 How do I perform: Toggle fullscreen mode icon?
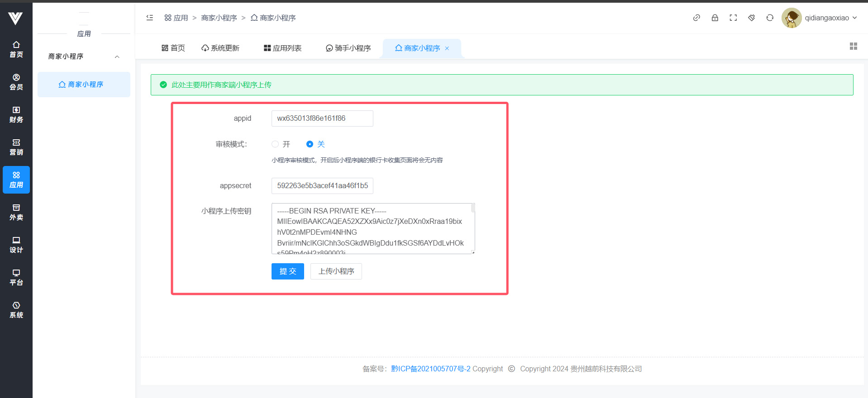click(733, 18)
